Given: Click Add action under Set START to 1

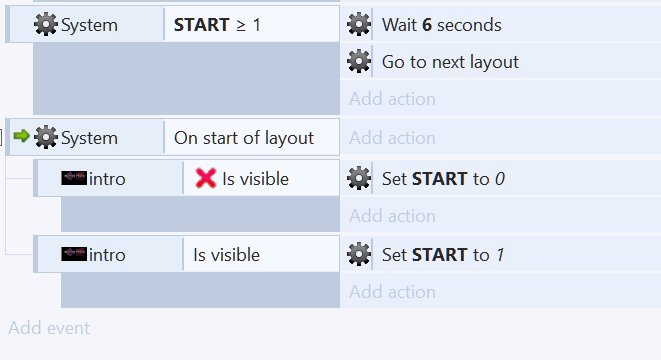Looking at the screenshot, I should [x=392, y=292].
